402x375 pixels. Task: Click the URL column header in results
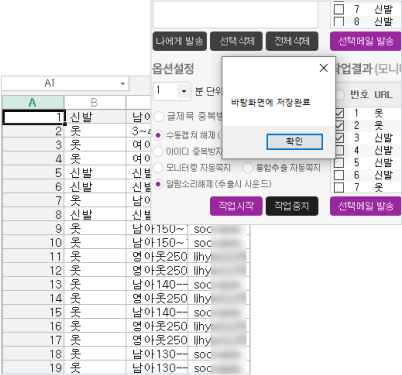click(383, 95)
